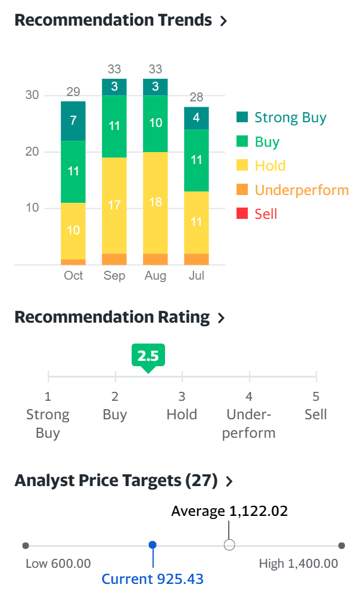Select the Sep Hold bar segment showing 17
The height and width of the screenshot is (600, 364).
[114, 205]
